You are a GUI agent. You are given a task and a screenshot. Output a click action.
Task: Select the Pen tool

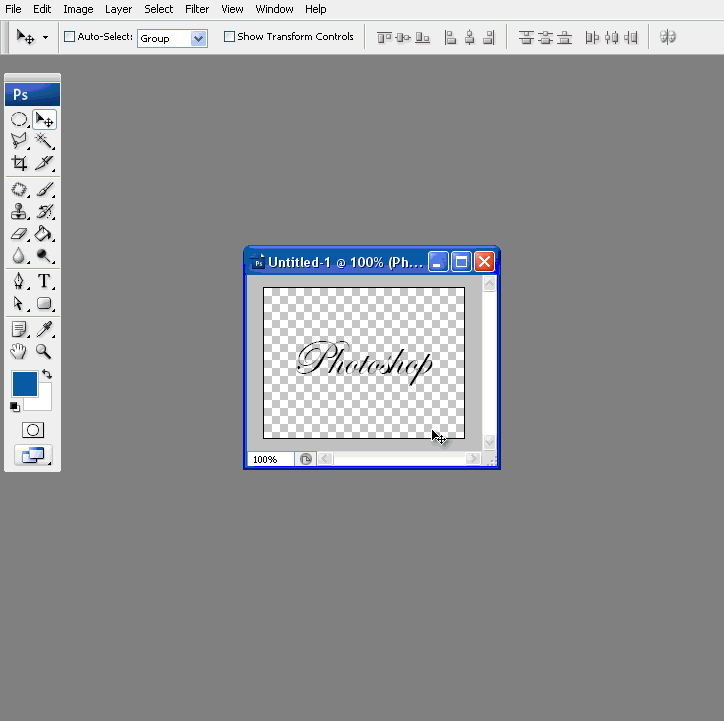[x=18, y=281]
